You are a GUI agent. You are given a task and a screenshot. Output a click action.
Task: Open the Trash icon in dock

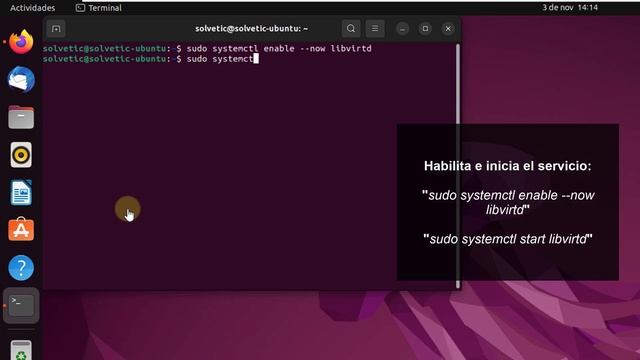21,350
